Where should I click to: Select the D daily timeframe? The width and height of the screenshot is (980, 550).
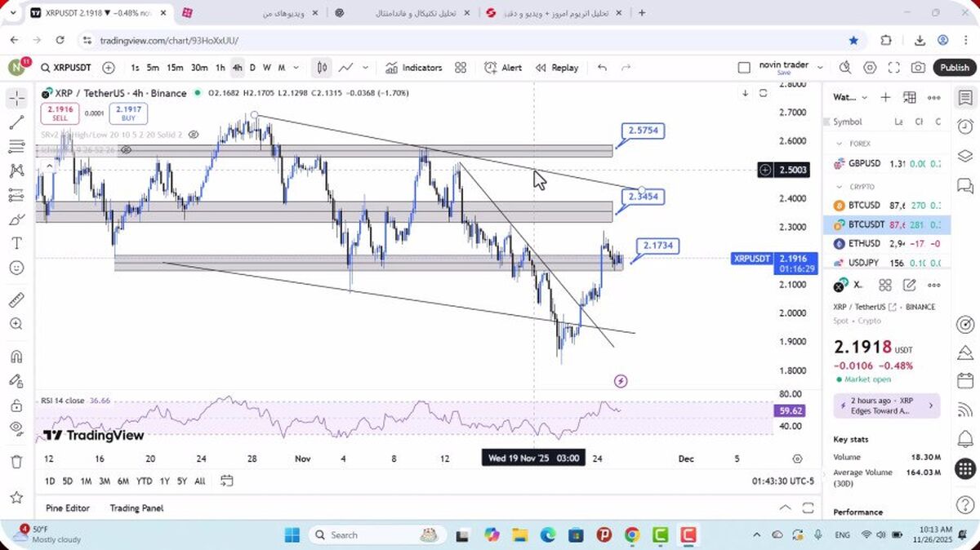pos(252,68)
